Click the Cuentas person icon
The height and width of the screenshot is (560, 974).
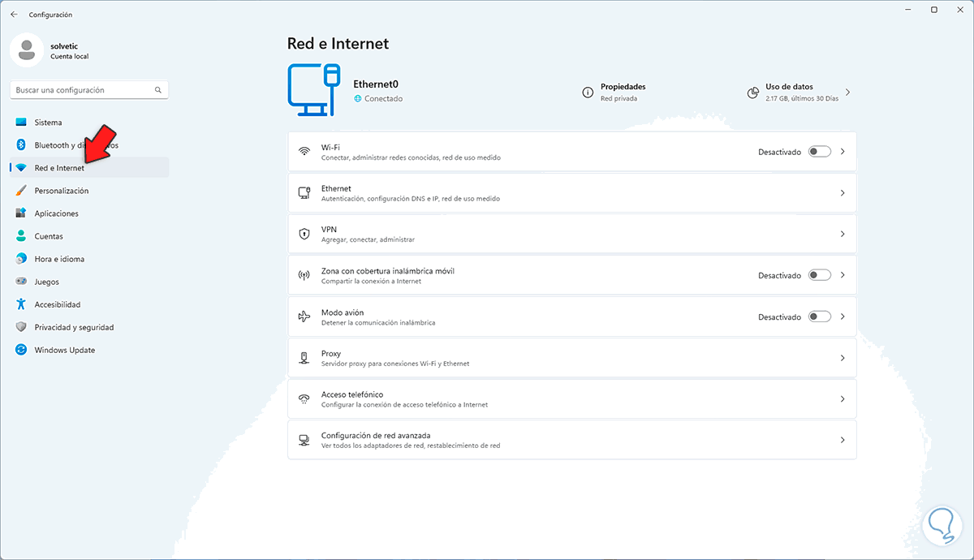pos(21,236)
